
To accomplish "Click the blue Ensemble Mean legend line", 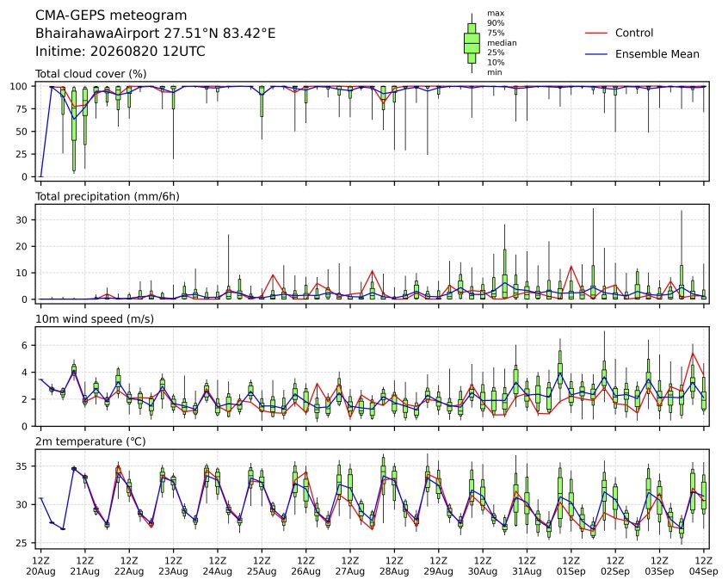I will [596, 54].
